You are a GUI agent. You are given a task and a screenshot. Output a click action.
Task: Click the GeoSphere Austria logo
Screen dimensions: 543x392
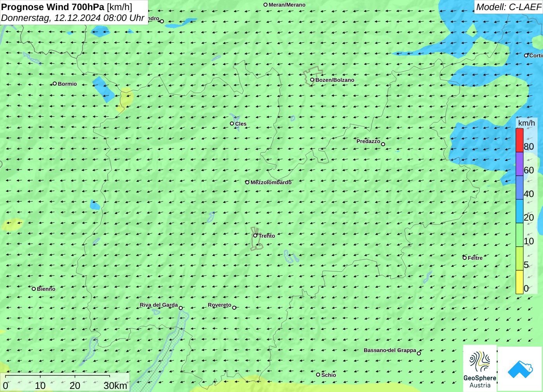[x=480, y=368]
